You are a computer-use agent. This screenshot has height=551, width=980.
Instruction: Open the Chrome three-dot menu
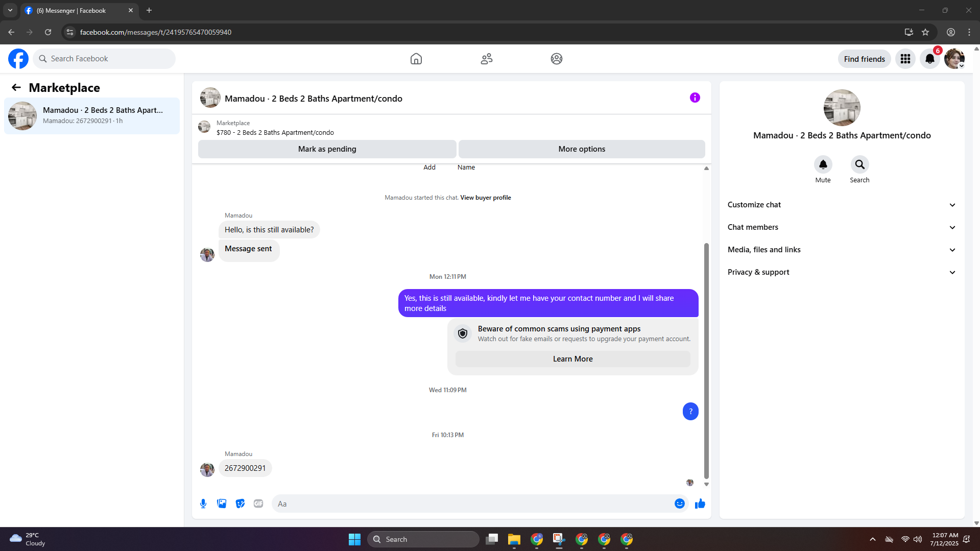(x=969, y=32)
